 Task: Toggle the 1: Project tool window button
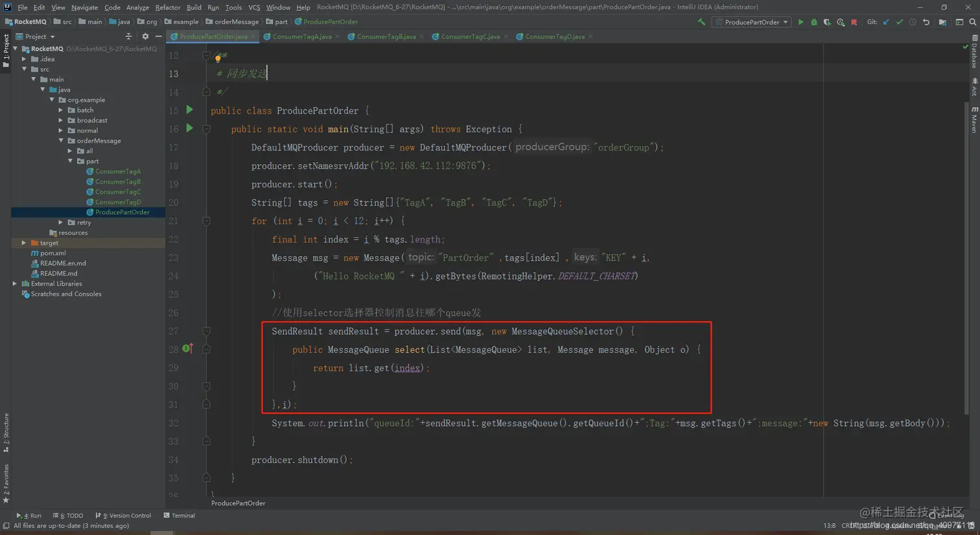pos(6,51)
